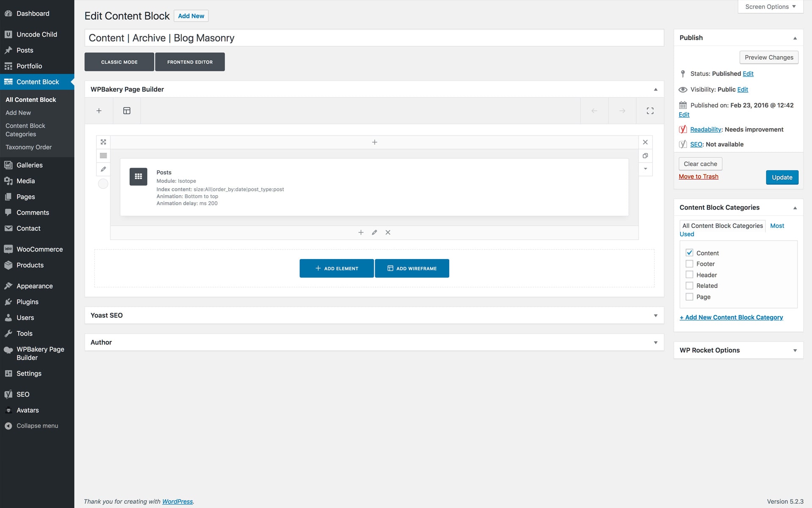The image size is (812, 508).
Task: Click the content block title input field
Action: (373, 37)
